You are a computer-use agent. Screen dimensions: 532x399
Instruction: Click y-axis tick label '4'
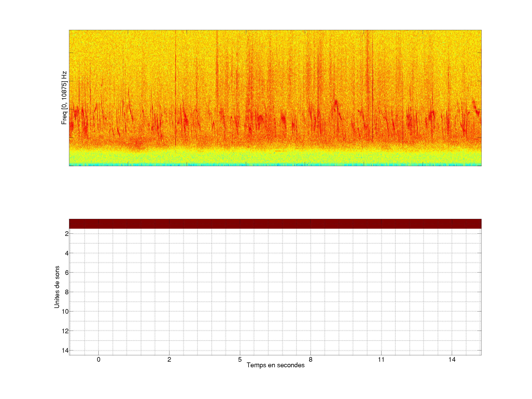click(x=67, y=253)
